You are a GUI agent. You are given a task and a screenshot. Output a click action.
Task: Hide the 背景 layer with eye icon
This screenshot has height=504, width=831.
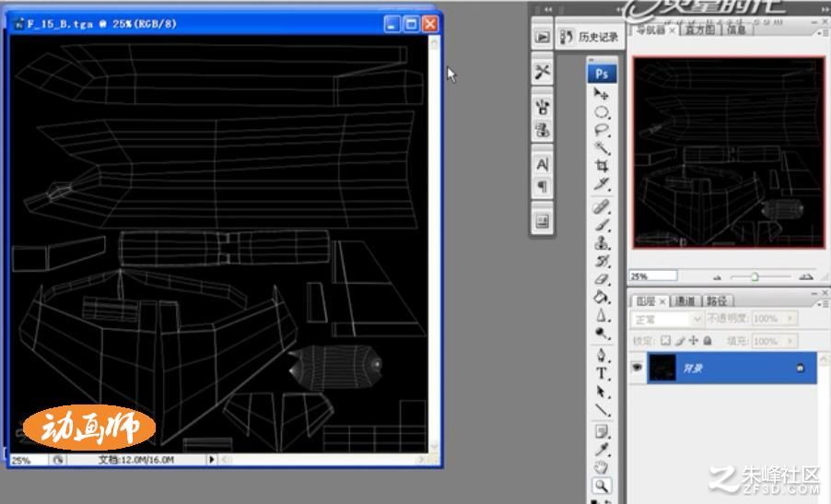(637, 368)
